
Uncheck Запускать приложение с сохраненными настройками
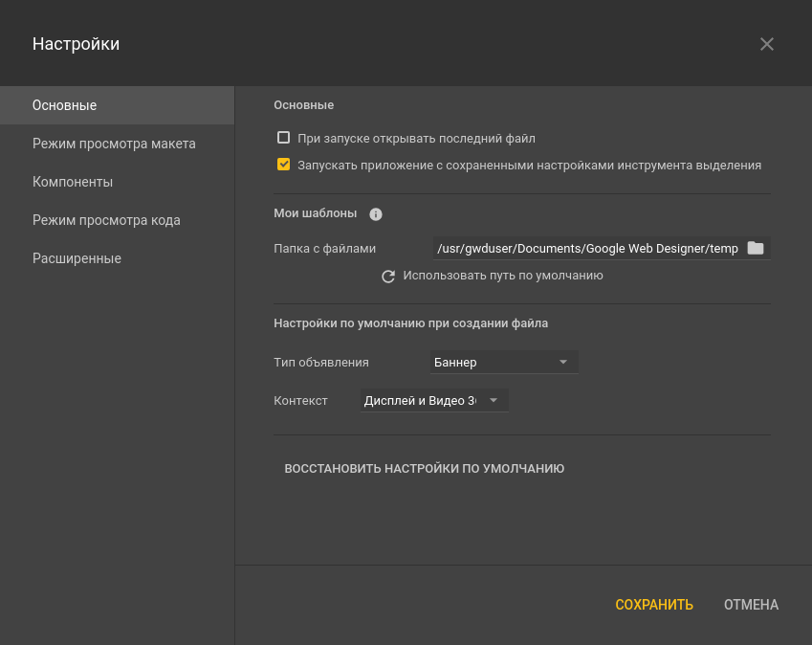pos(283,165)
